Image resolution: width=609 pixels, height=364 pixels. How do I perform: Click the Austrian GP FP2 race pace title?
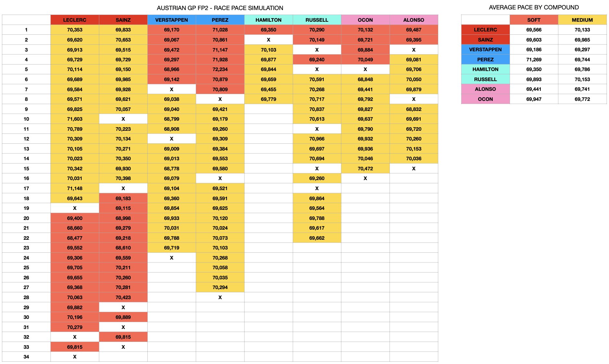tap(220, 8)
